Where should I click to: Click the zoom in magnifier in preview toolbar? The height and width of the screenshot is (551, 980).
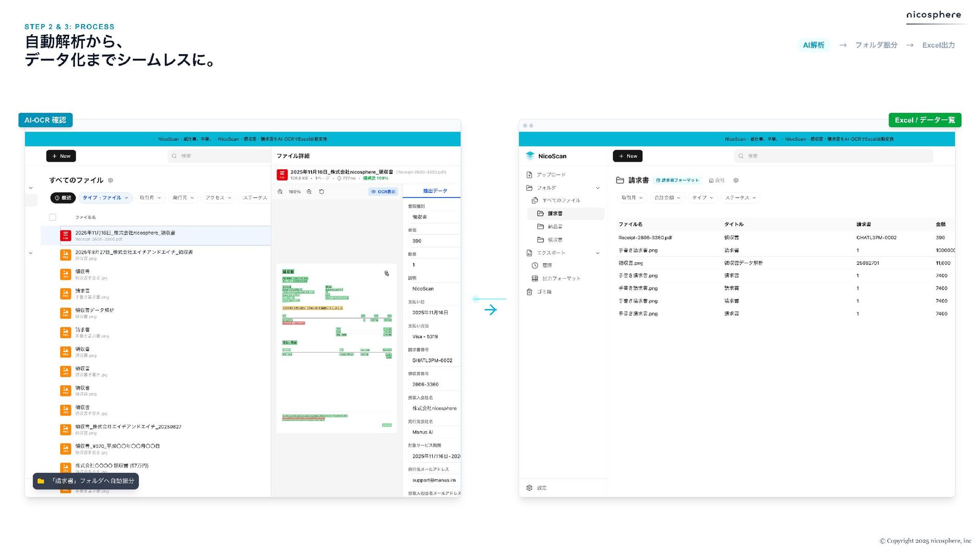coord(309,192)
